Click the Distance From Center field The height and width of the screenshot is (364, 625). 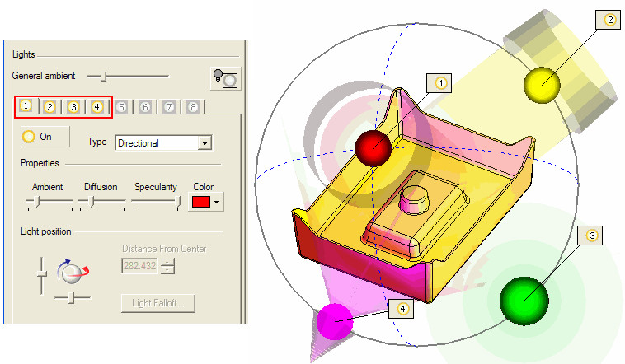pyautogui.click(x=139, y=266)
